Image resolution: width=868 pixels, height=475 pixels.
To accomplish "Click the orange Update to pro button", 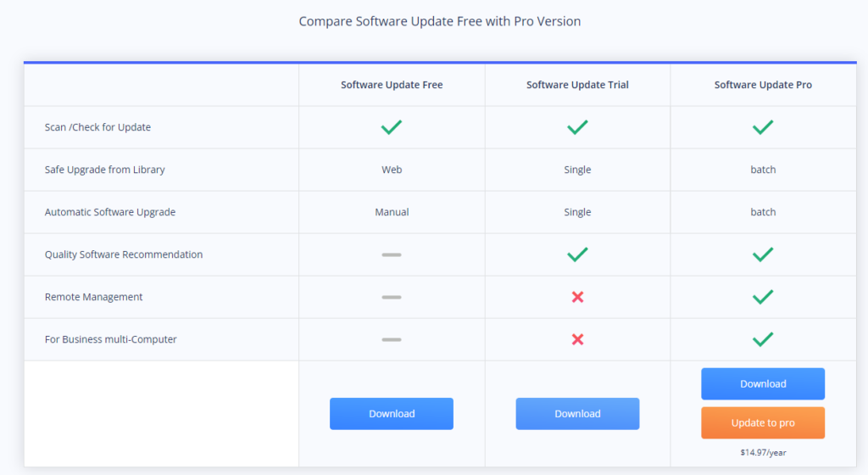I will point(763,422).
